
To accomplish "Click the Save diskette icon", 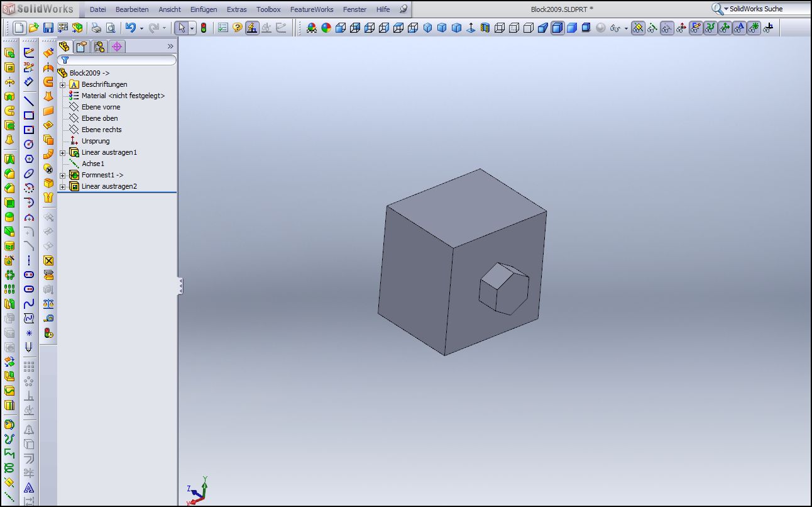I will pos(48,28).
